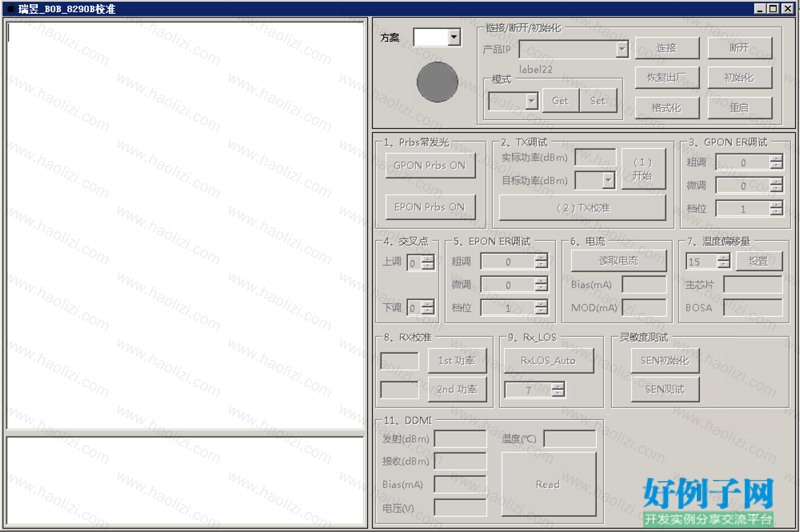
Task: Click the DDMI 电压(V) field
Action: (460, 508)
